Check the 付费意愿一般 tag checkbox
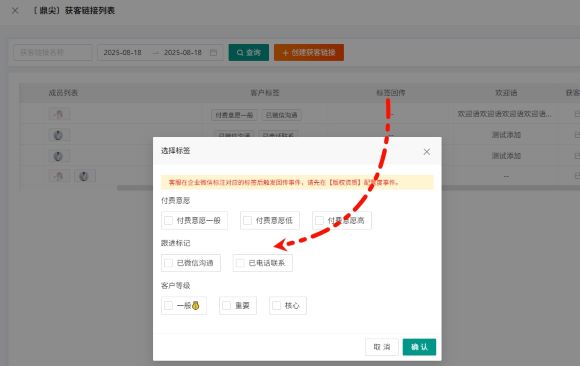 (x=168, y=221)
